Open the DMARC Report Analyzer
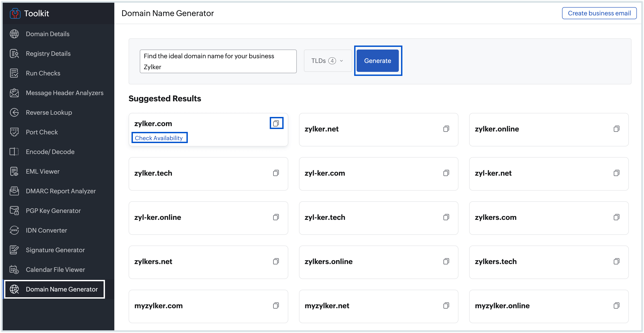 pos(61,191)
